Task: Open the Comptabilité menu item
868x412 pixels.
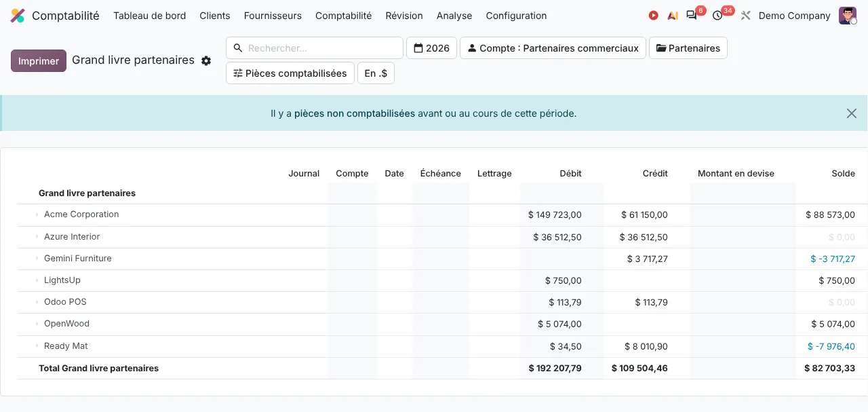Action: point(344,16)
